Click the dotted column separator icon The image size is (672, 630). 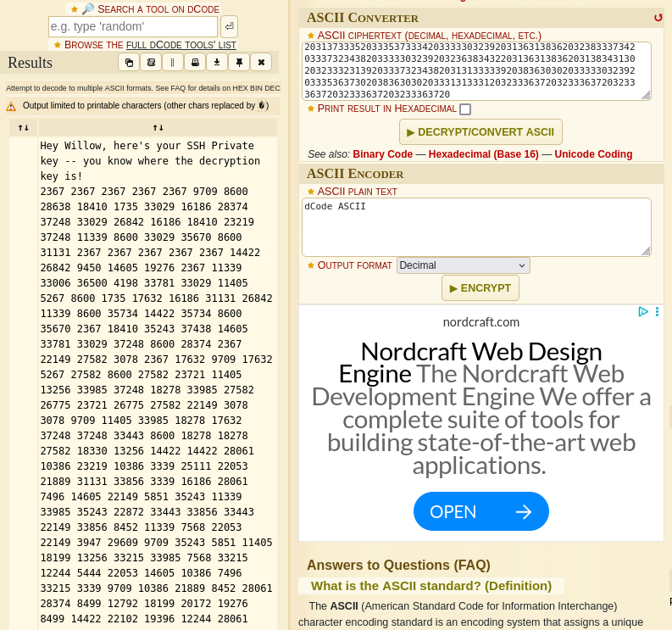pos(173,63)
